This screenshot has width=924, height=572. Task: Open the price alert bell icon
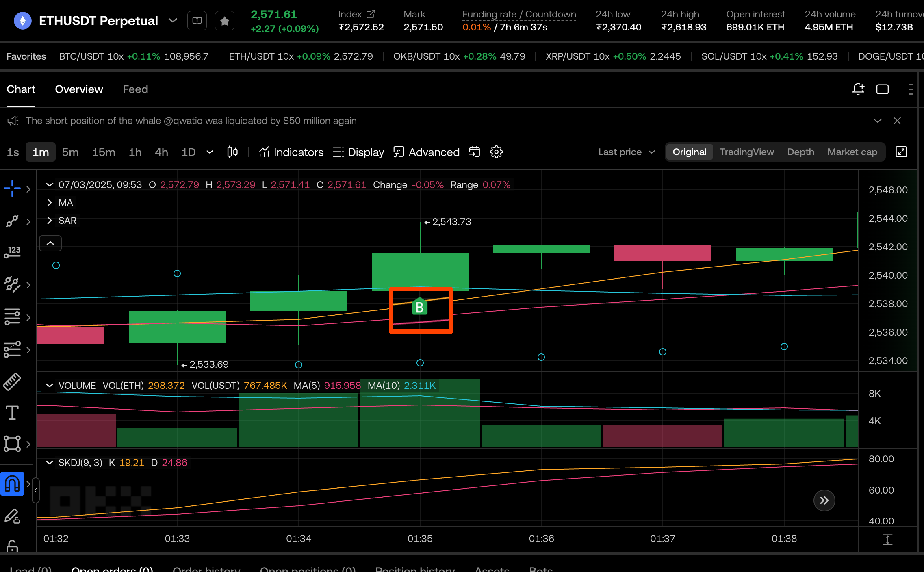pos(858,89)
